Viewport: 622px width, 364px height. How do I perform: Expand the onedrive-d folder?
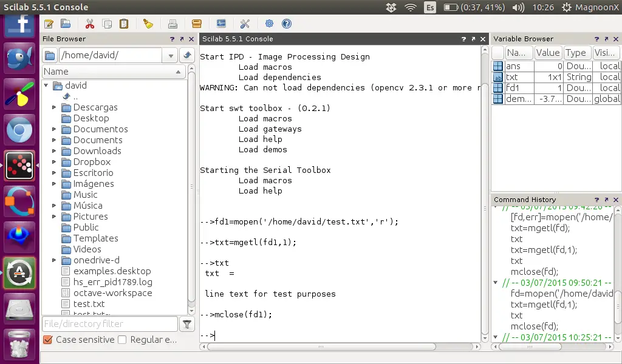[54, 260]
